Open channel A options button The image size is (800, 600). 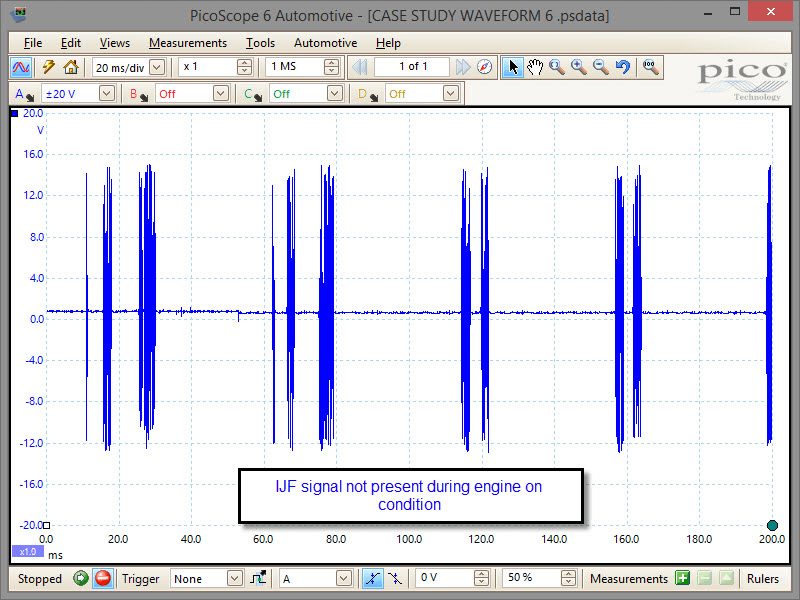tap(24, 94)
